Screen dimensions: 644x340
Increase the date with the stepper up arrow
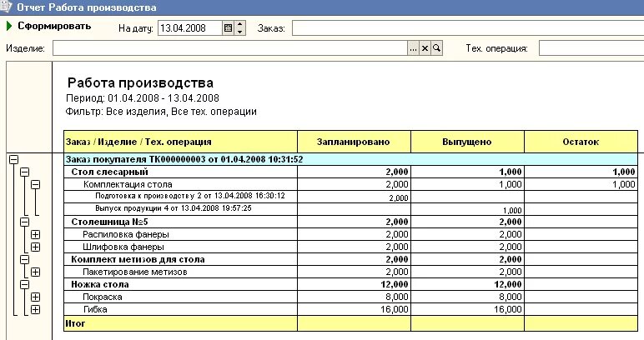(240, 25)
